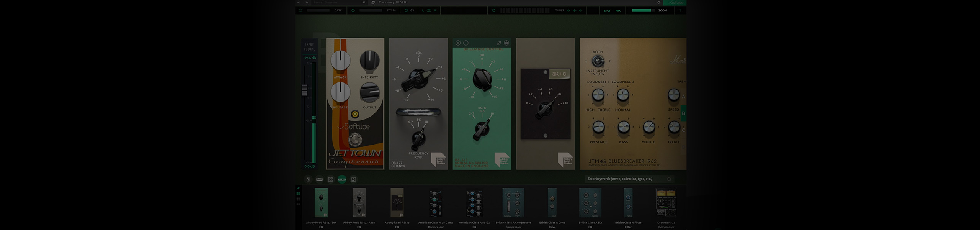
Task: Select the pedal category filter icon
Action: point(308,179)
